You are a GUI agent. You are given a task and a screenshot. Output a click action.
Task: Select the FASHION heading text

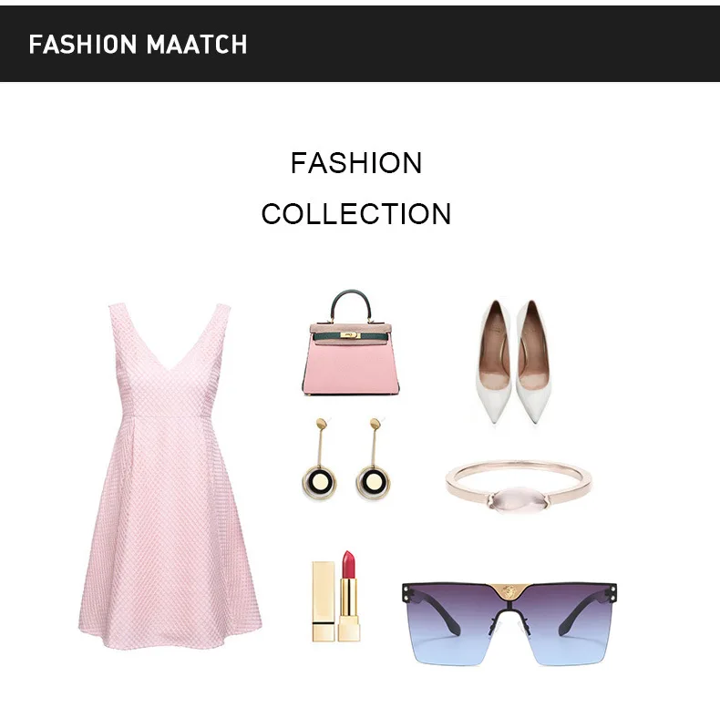pos(356,163)
